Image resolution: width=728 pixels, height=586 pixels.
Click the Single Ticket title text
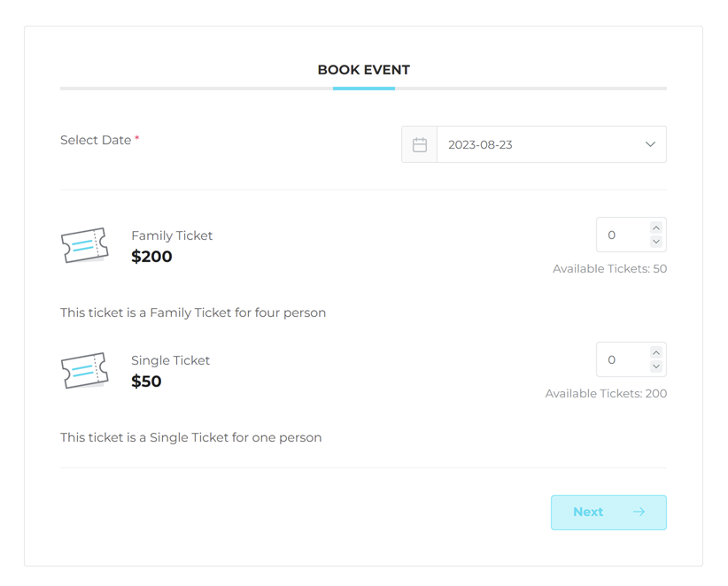(x=171, y=360)
